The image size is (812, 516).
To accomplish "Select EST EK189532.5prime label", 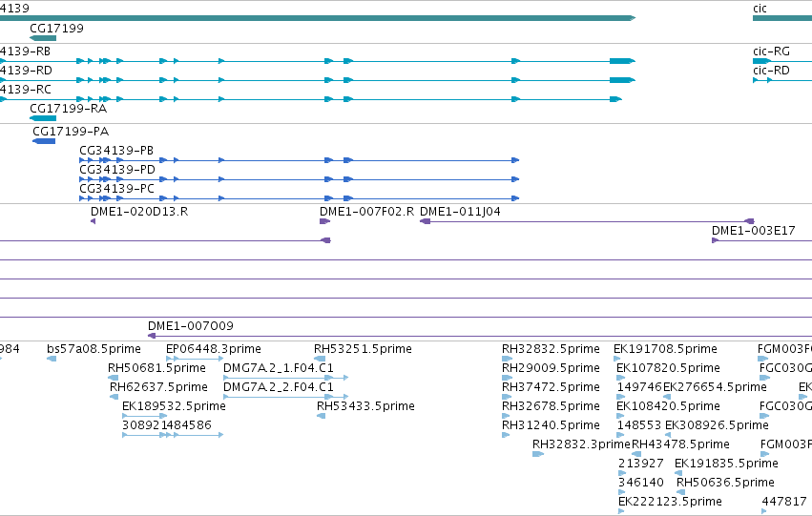I will (x=174, y=405).
